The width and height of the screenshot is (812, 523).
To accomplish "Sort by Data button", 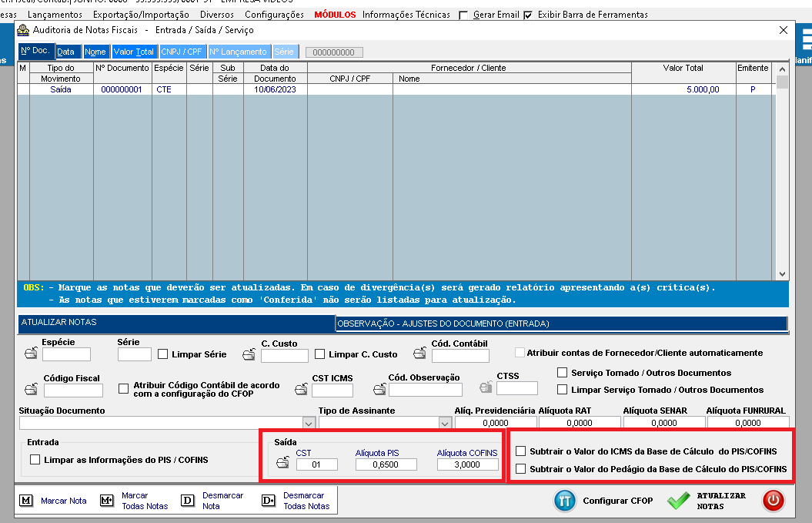I will coord(68,52).
